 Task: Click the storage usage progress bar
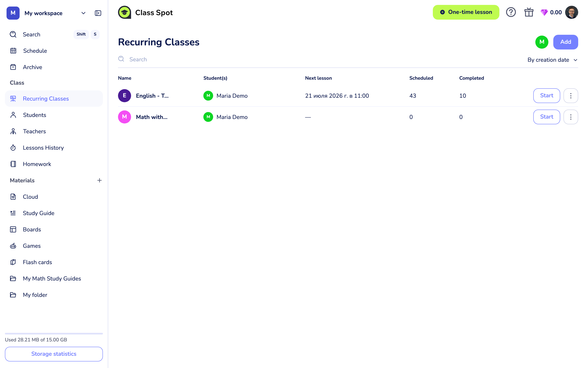coord(54,333)
